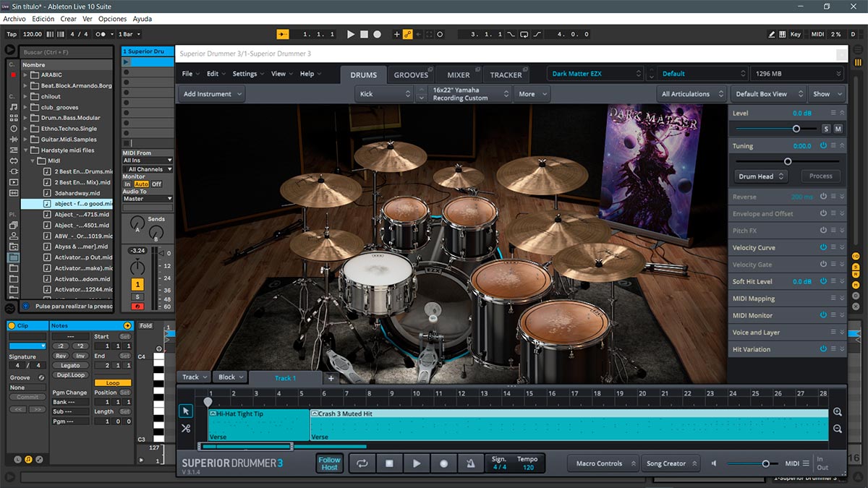Click Ableton's Tap tempo button
Image resolution: width=868 pixels, height=488 pixels.
click(12, 34)
